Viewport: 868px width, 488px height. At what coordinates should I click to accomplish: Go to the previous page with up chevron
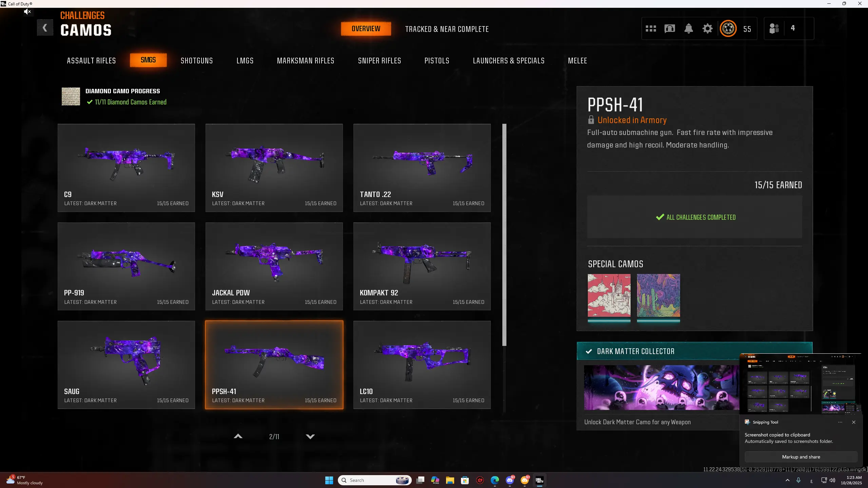point(238,436)
